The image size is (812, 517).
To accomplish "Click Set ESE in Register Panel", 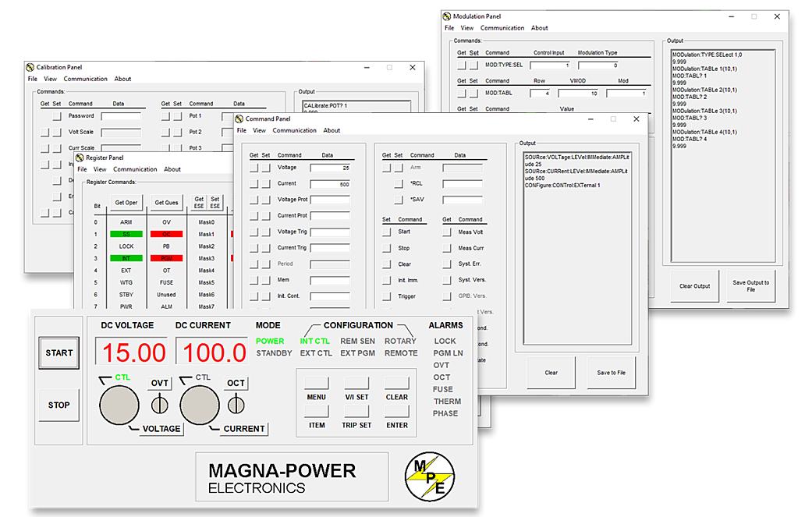I will 215,202.
